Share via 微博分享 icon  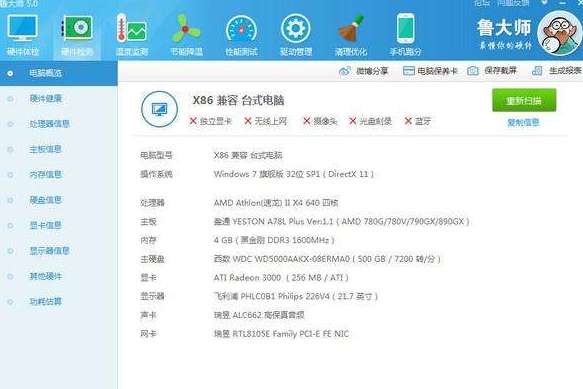pyautogui.click(x=363, y=71)
